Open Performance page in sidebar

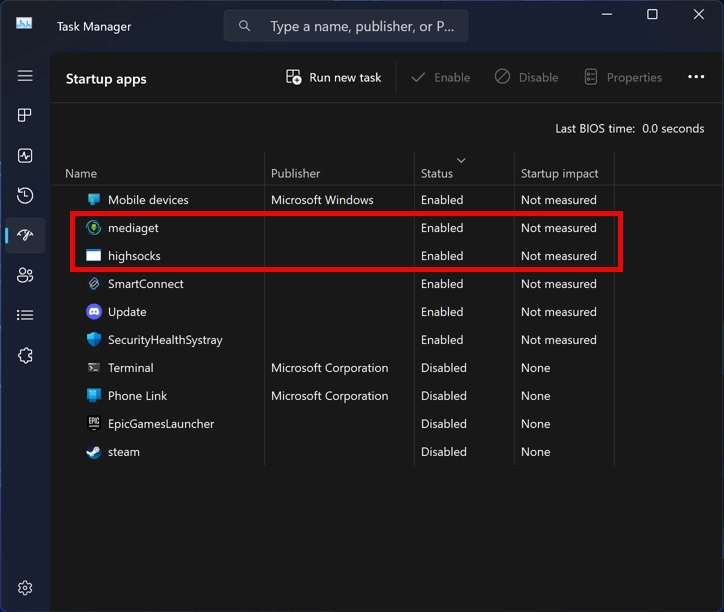click(25, 156)
